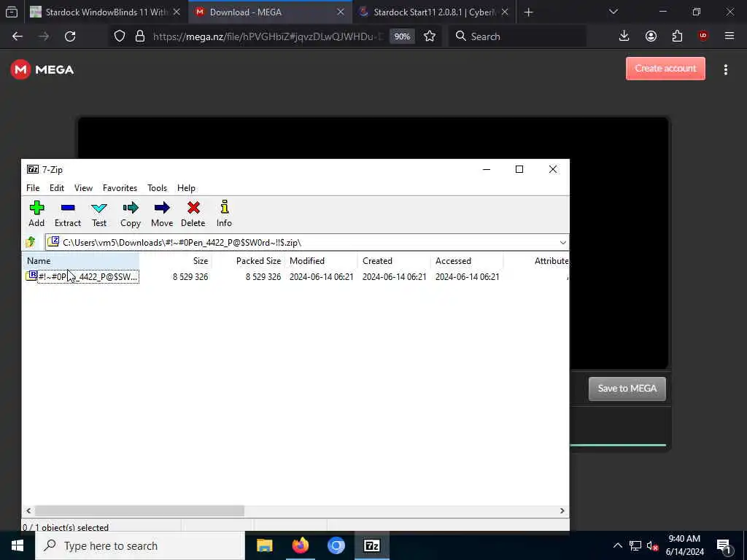This screenshot has height=560, width=747.
Task: Click the scroll right arrow in 7-Zip
Action: pyautogui.click(x=562, y=510)
